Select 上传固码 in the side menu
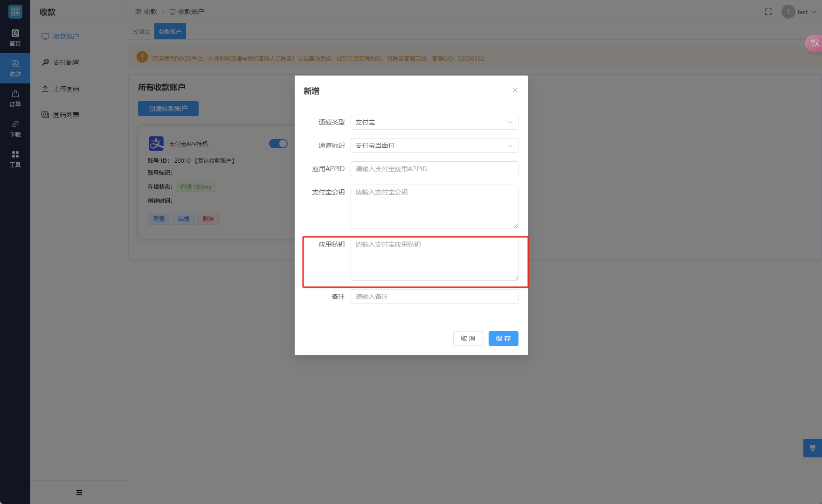The width and height of the screenshot is (822, 504). [66, 89]
